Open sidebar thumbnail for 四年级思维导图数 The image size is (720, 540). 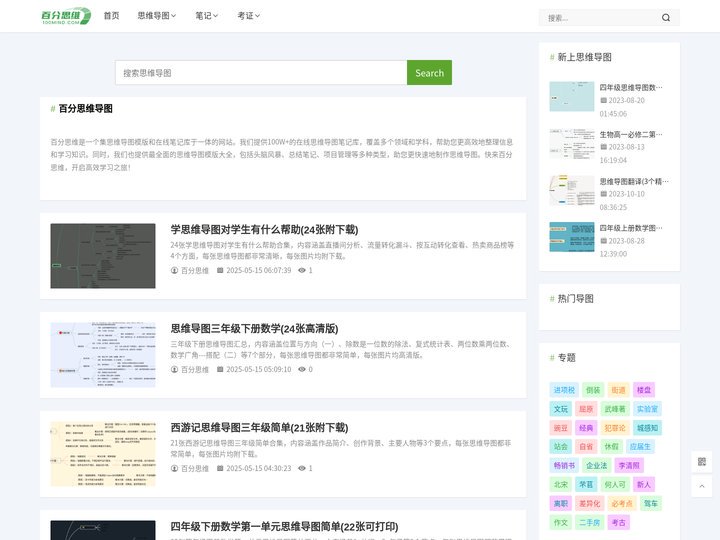(572, 96)
